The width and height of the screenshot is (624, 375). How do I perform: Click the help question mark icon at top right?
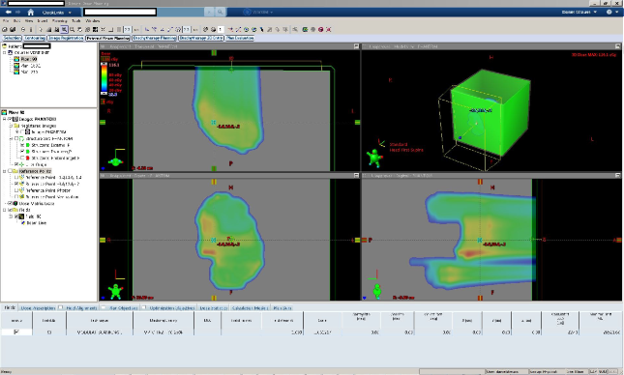pyautogui.click(x=609, y=12)
